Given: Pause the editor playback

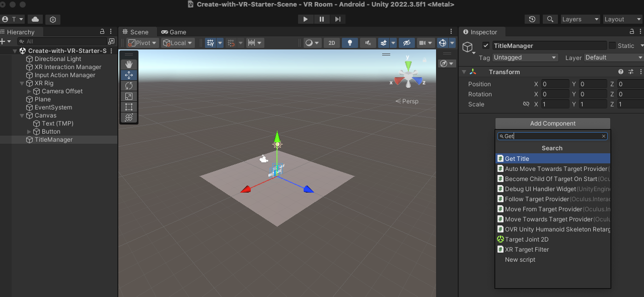Looking at the screenshot, I should point(321,19).
